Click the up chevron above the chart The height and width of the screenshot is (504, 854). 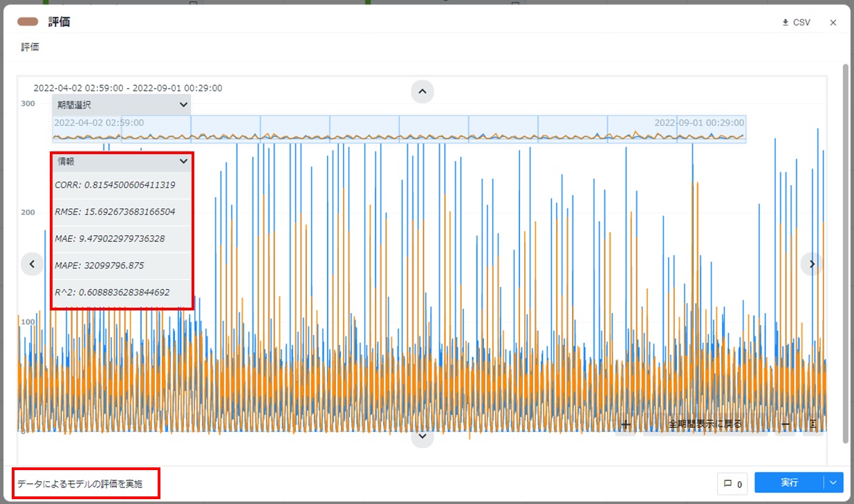click(422, 91)
